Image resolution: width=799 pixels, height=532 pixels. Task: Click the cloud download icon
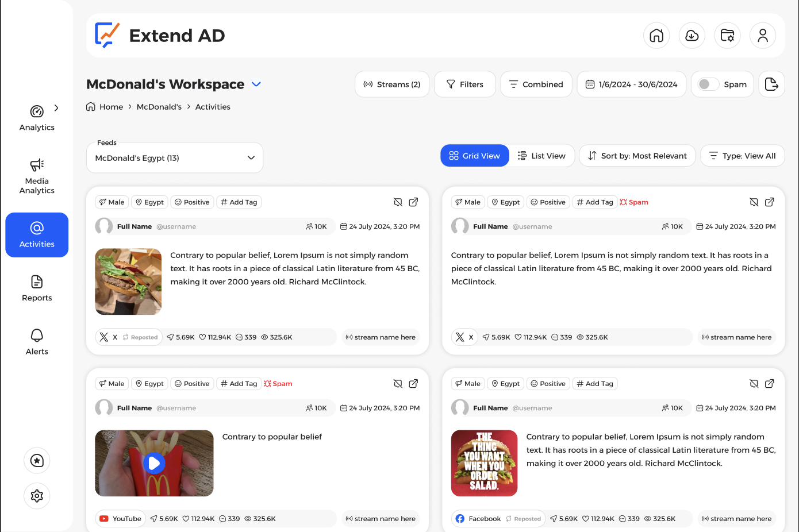point(692,36)
